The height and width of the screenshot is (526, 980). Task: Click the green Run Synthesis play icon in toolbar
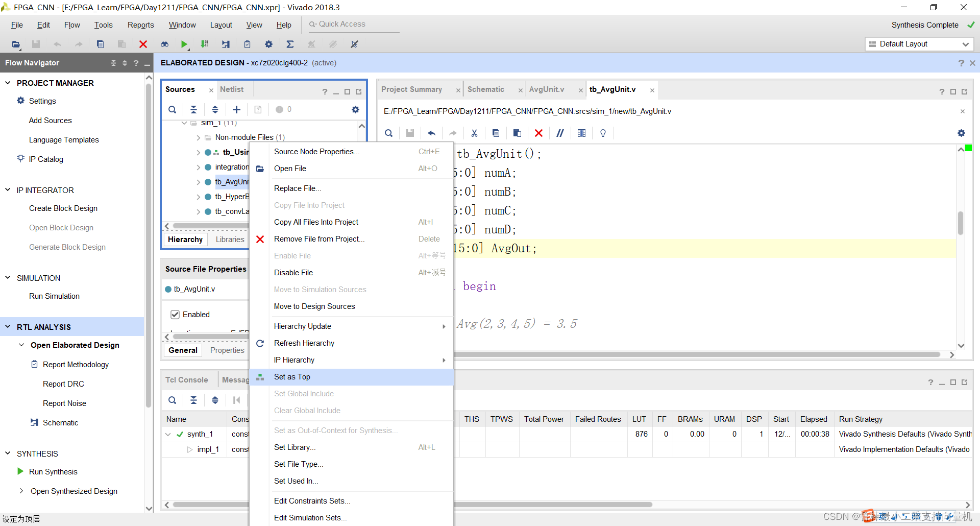(184, 44)
